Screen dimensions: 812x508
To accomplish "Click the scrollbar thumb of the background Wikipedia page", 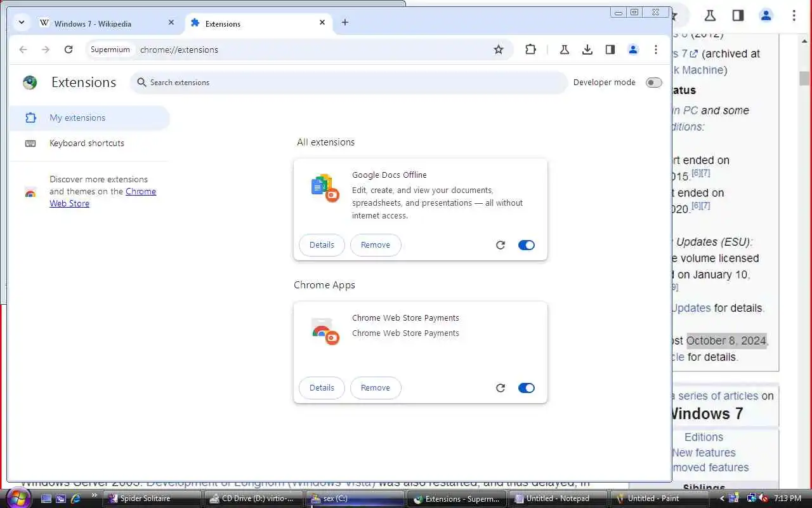I will pyautogui.click(x=804, y=78).
